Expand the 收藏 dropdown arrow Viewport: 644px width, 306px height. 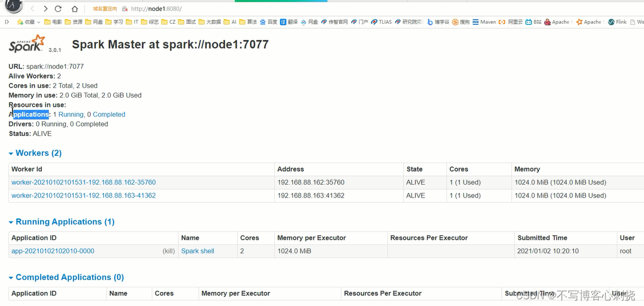point(38,22)
